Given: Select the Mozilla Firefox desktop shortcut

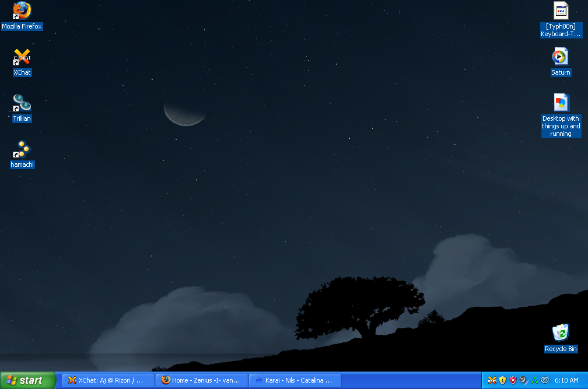Looking at the screenshot, I should point(22,16).
